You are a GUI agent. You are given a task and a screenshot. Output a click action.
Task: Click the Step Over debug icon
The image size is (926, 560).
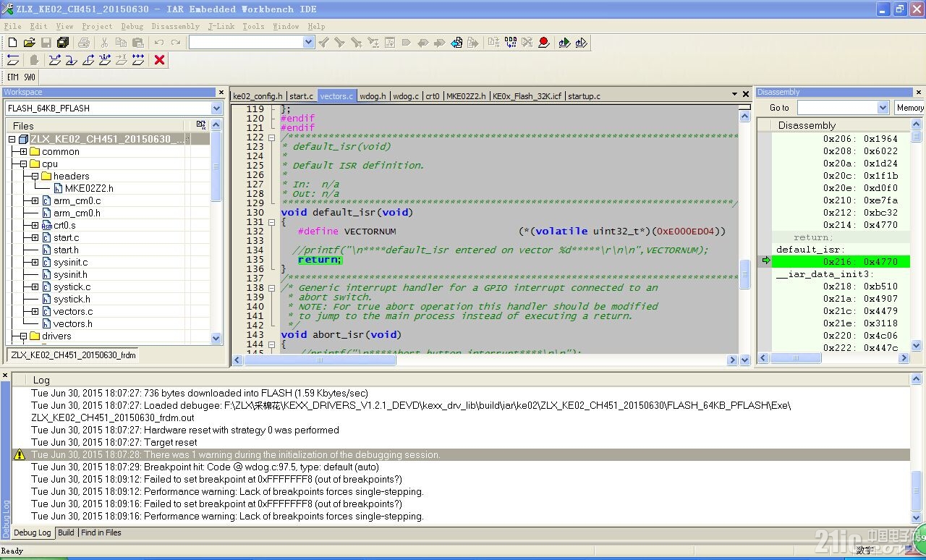pos(55,60)
